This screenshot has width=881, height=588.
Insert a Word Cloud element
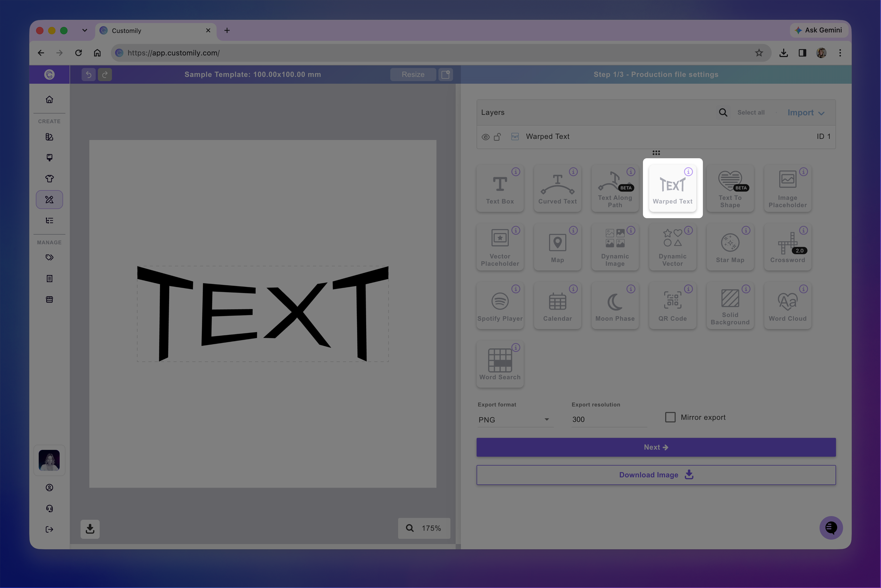click(x=788, y=305)
